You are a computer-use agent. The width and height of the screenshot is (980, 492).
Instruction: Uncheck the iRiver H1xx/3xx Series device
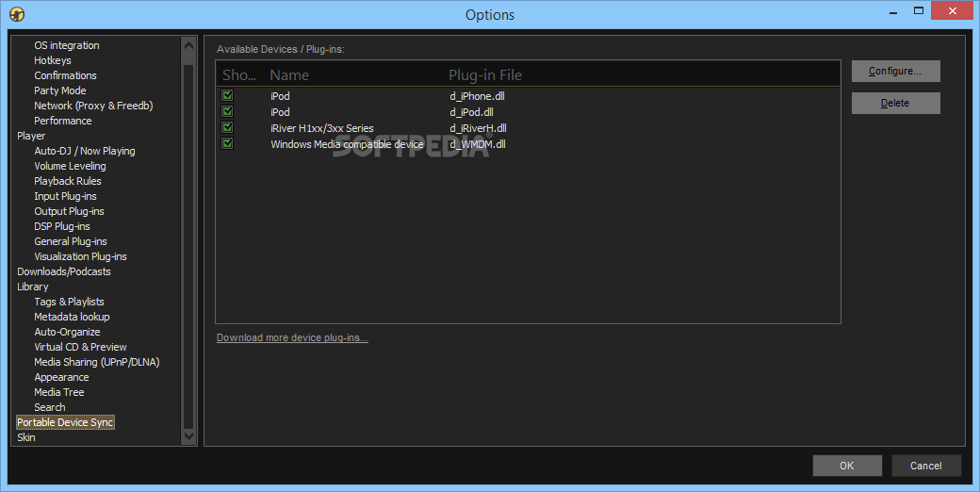(x=227, y=127)
